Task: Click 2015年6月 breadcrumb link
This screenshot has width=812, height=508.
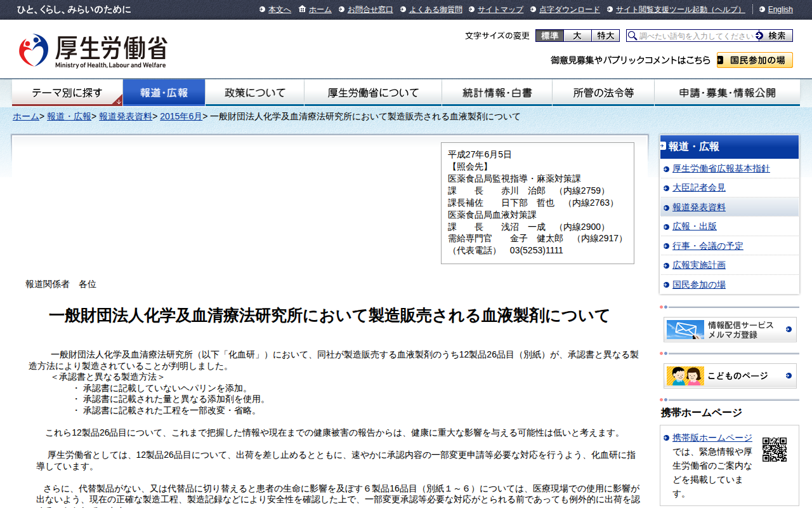Action: point(181,116)
